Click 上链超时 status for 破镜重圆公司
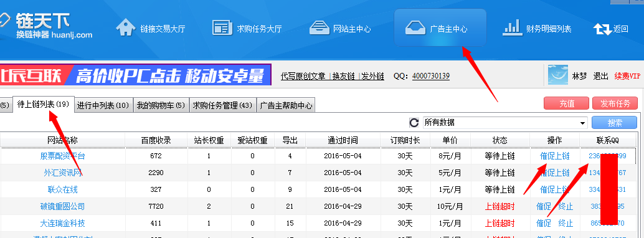The width and height of the screenshot is (644, 238). pos(500,206)
